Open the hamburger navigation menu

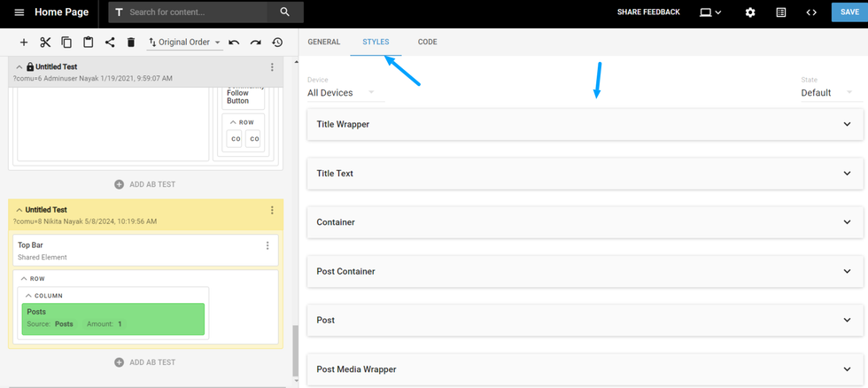[x=19, y=12]
